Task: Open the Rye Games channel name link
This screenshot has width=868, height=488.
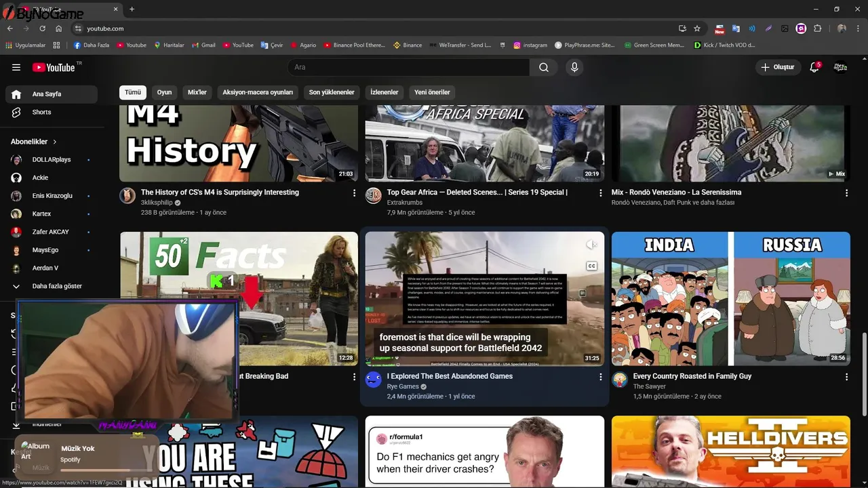Action: (x=403, y=386)
